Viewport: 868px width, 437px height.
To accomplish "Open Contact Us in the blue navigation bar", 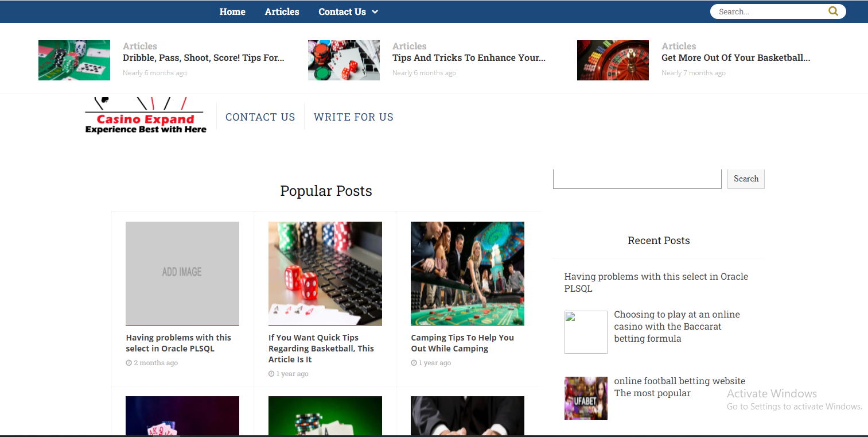I will coord(342,11).
